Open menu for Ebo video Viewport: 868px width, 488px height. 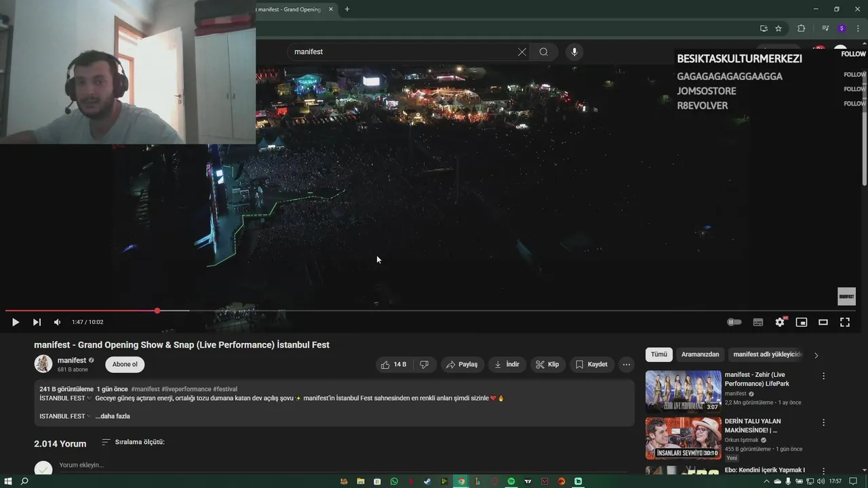pos(824,470)
